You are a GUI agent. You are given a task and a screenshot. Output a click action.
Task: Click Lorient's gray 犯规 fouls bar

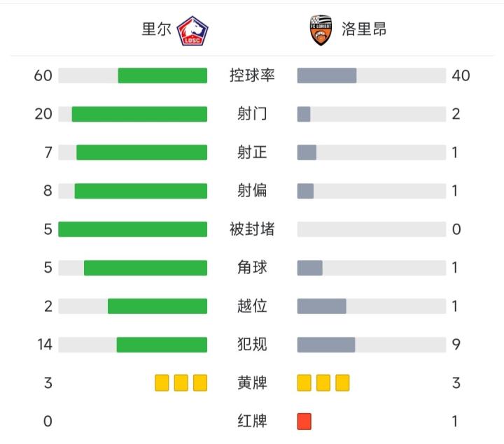[326, 345]
